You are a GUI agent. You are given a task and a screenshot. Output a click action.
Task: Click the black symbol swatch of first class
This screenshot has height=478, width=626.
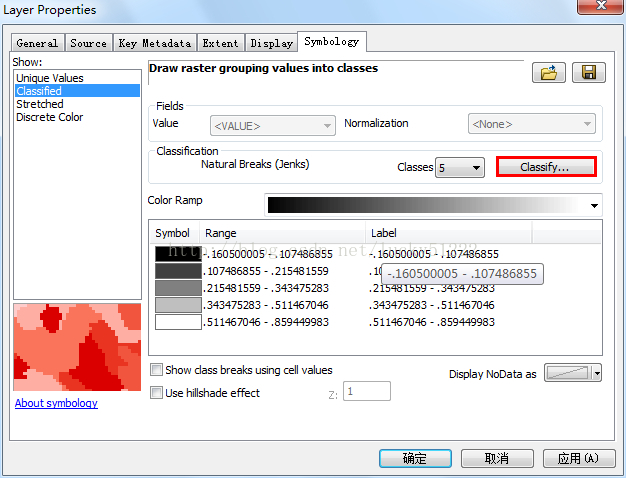click(178, 254)
